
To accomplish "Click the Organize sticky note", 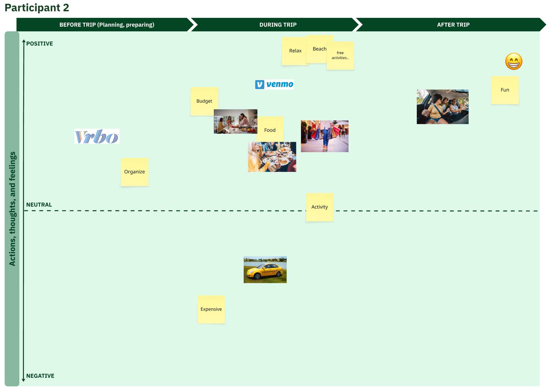I will 134,172.
